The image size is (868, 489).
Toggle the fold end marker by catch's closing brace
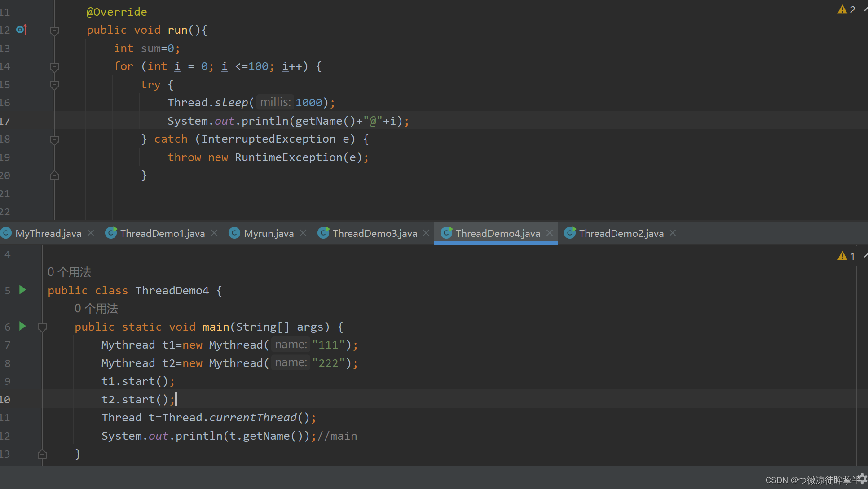54,175
